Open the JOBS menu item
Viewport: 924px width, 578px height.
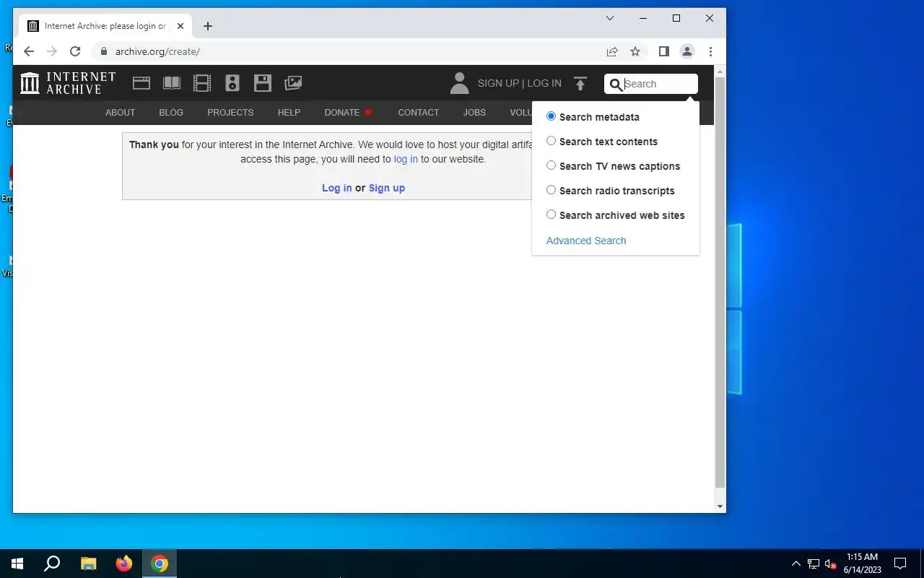coord(474,113)
